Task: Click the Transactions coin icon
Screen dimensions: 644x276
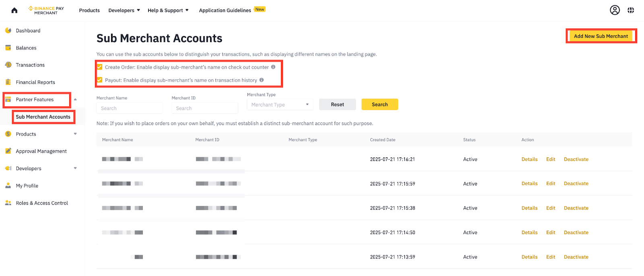Action: click(x=8, y=65)
